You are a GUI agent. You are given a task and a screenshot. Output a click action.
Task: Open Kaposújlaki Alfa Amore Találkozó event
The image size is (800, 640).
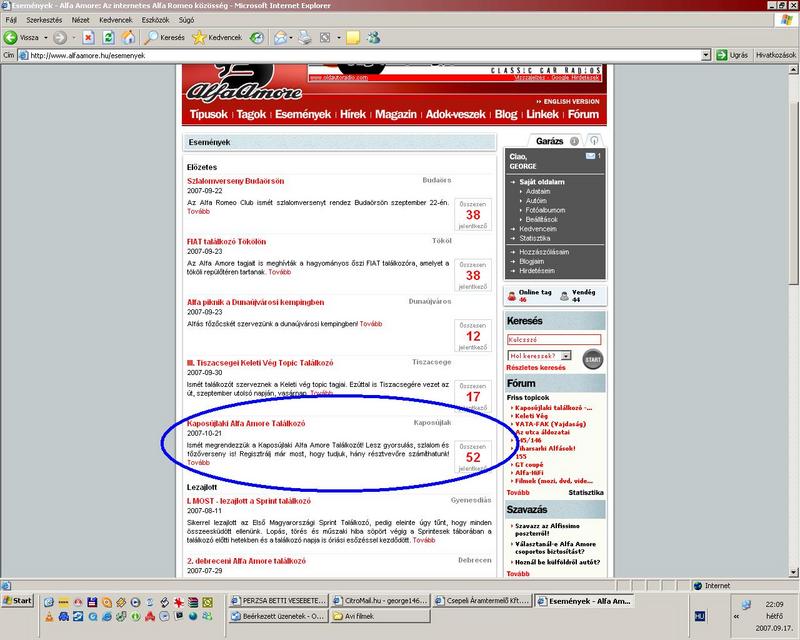tap(246, 423)
